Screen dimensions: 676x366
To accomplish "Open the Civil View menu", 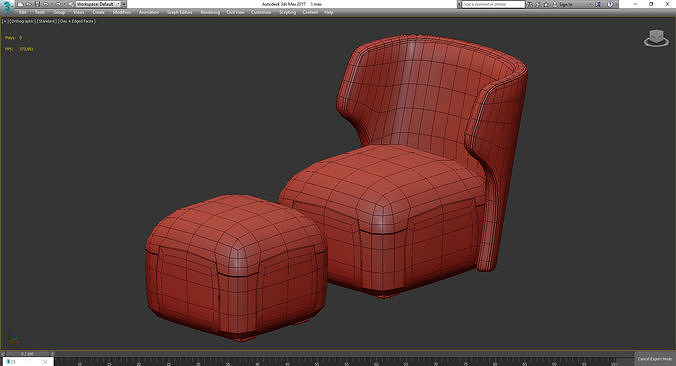I will [x=235, y=13].
